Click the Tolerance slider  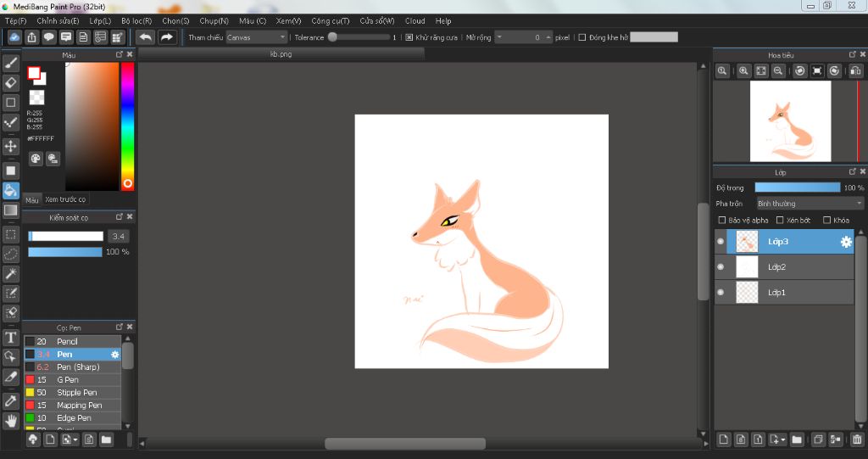click(x=359, y=37)
